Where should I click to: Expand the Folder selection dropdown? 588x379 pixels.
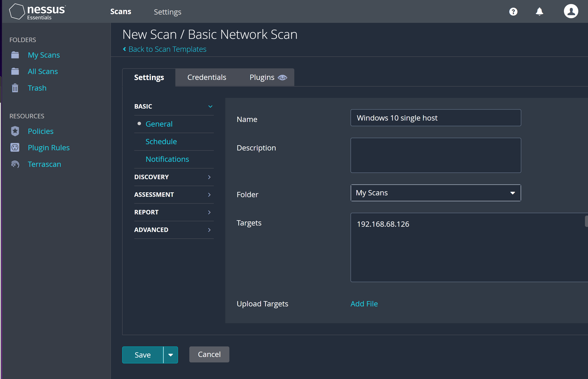[512, 193]
